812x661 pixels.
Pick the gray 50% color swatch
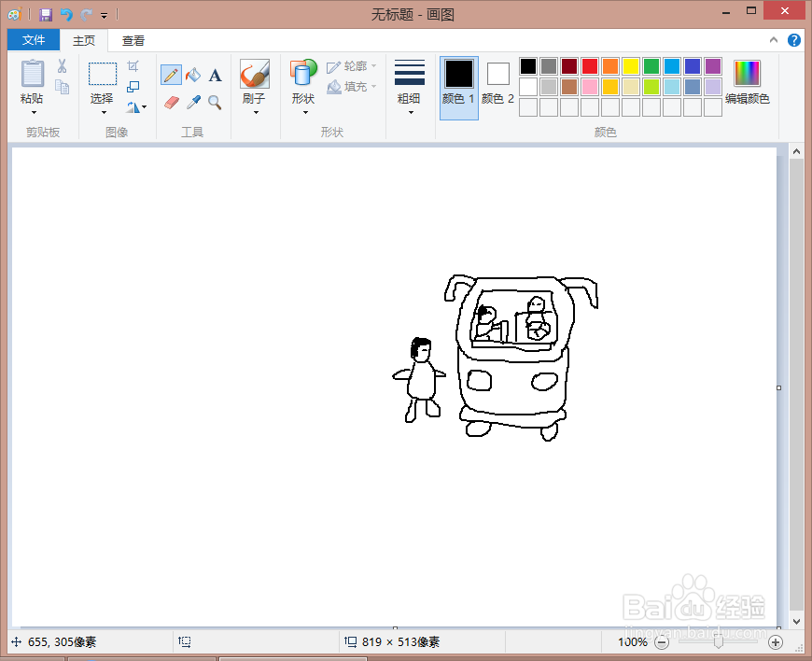tap(549, 66)
